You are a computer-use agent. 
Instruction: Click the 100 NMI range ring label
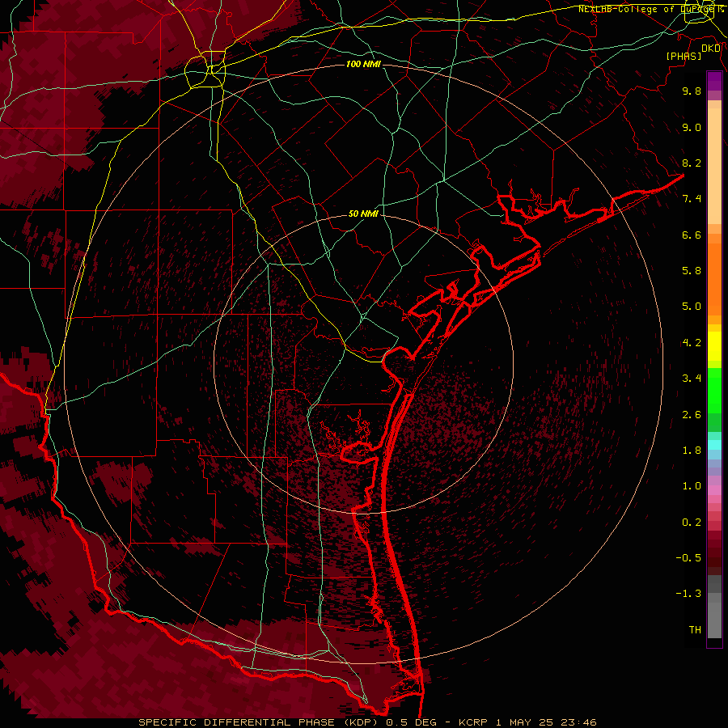(363, 64)
